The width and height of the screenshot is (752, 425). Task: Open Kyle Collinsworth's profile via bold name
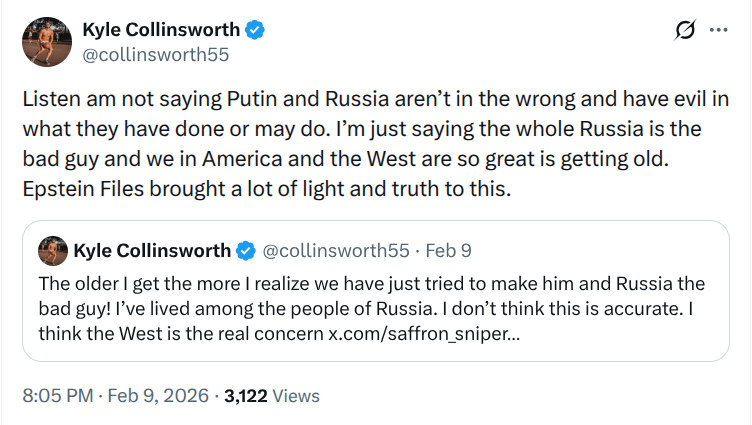click(161, 30)
